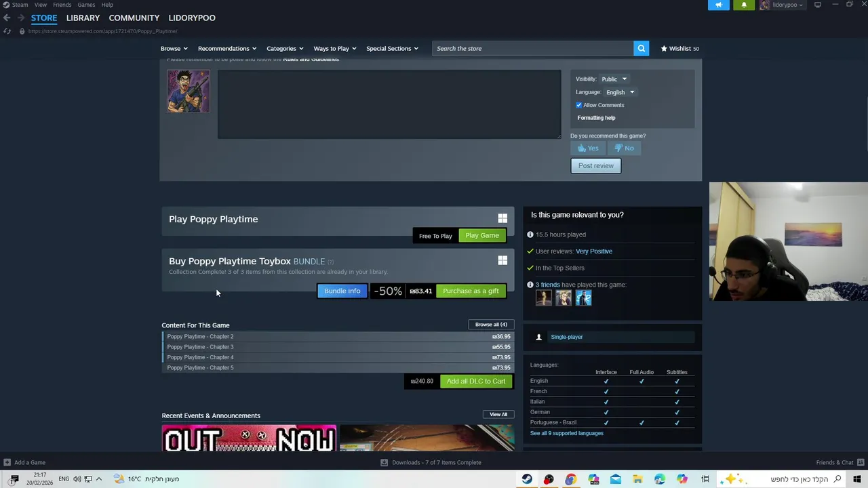Click the announcements megaphone icon
The width and height of the screenshot is (868, 488).
[719, 5]
